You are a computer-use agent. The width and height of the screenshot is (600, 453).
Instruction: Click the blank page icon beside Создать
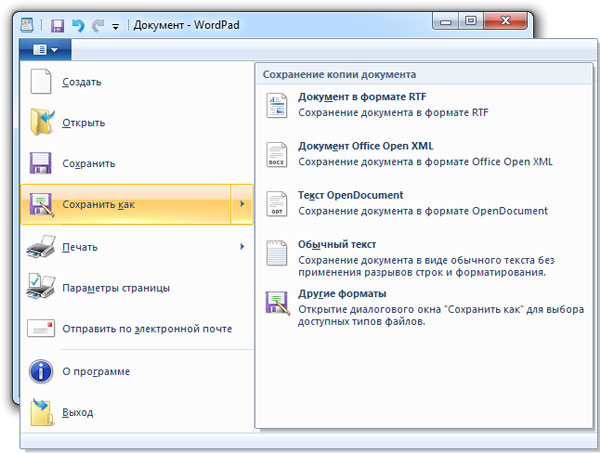[x=41, y=81]
